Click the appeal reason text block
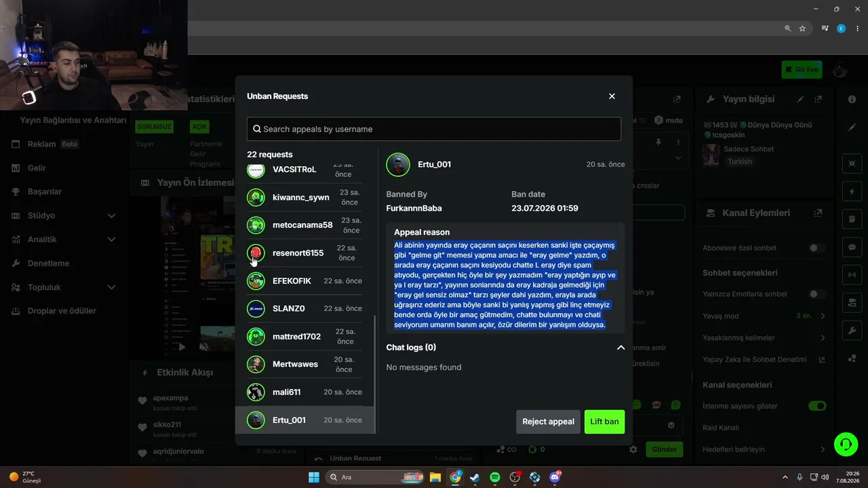 (x=505, y=285)
